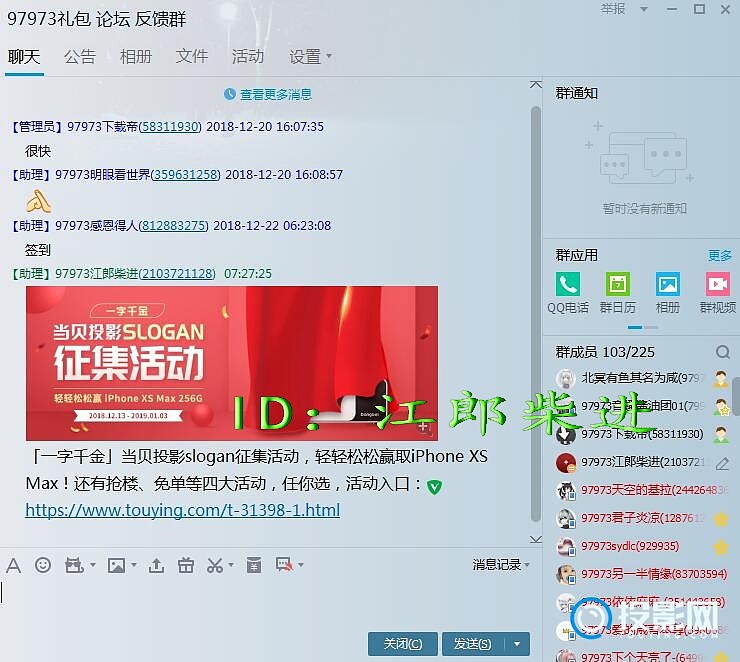
Task: Click the message input text field
Action: pos(260,600)
